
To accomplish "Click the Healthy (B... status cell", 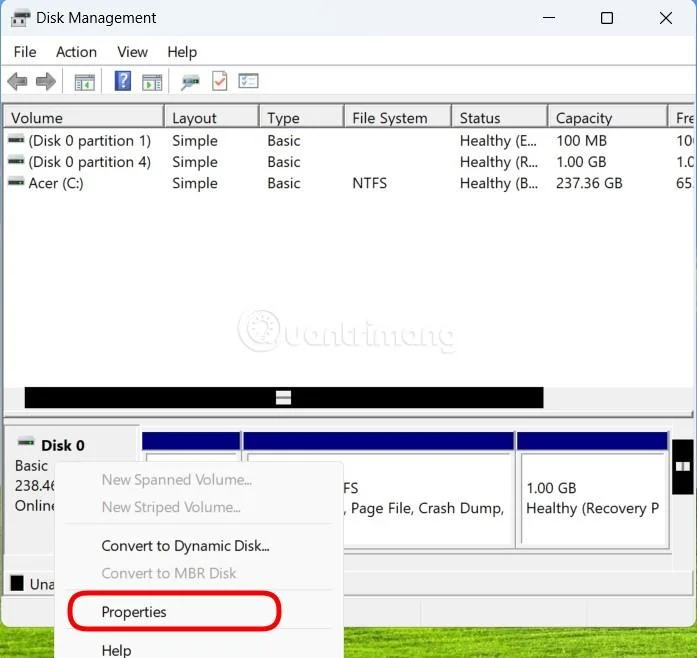I will tap(499, 183).
